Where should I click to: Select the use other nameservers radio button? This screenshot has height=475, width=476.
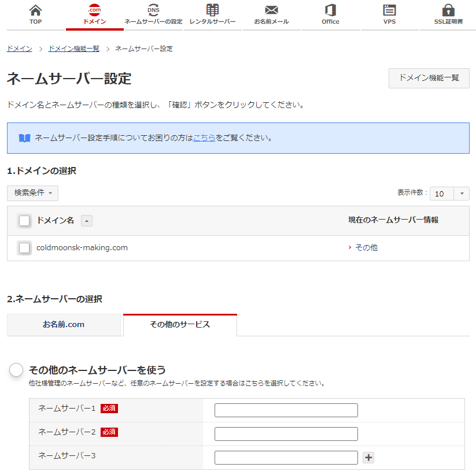[x=16, y=370]
